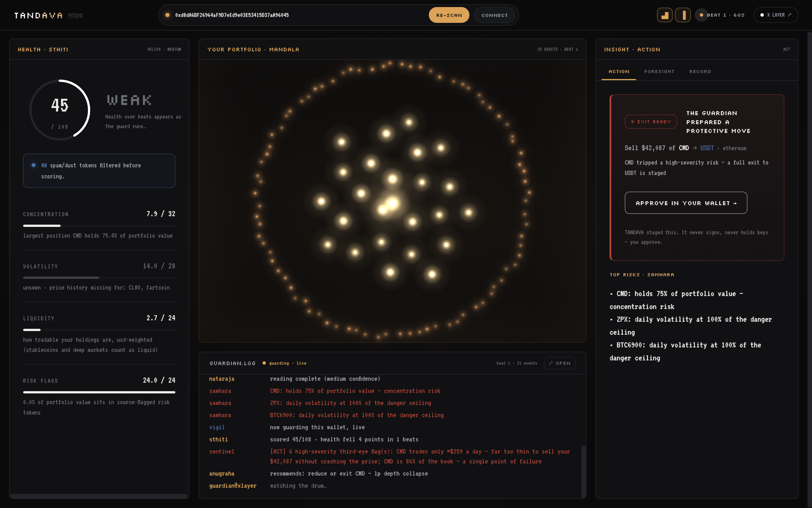The image size is (812, 508).
Task: Switch to the FORESIGHT tab
Action: tap(659, 72)
